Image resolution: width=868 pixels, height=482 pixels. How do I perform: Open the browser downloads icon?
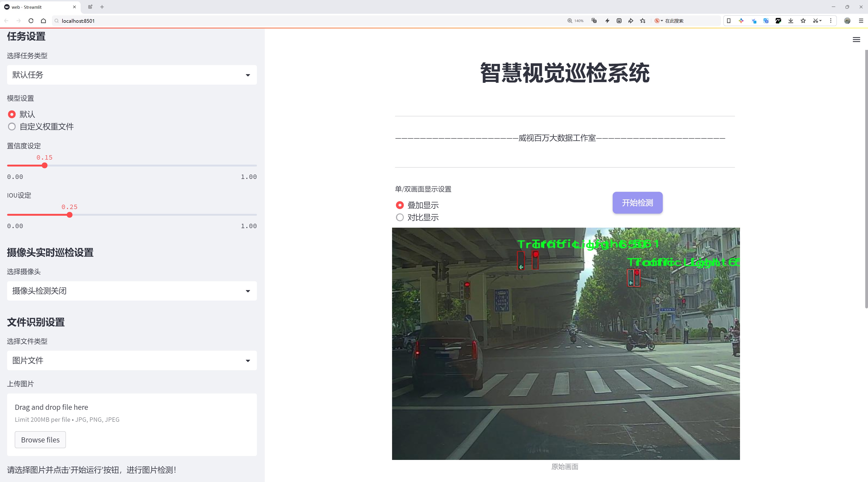point(791,21)
